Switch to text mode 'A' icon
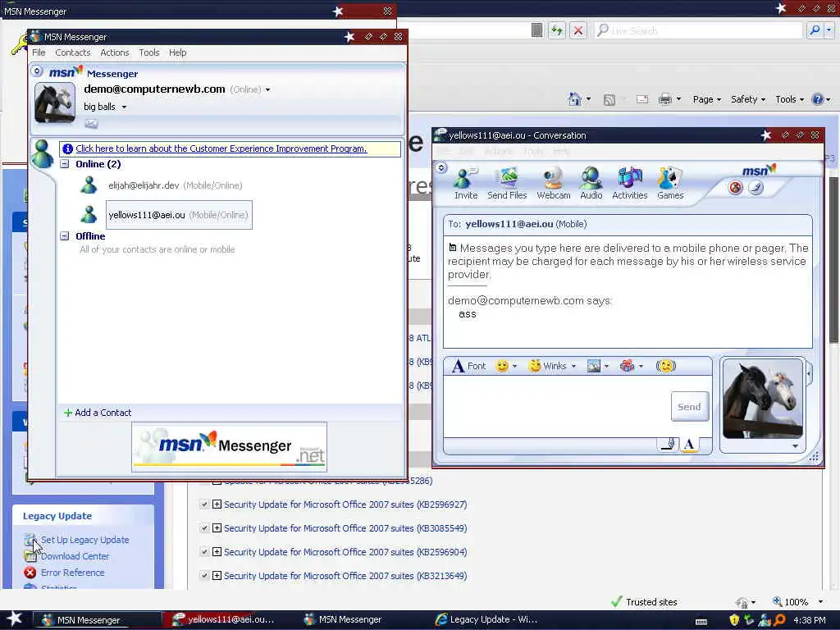The height and width of the screenshot is (630, 840). pos(689,444)
